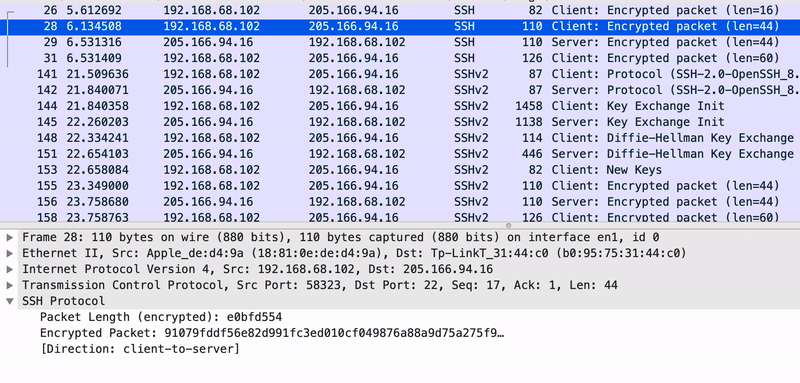This screenshot has width=800, height=383.
Task: Click time 22.658084 cell
Action: click(97, 169)
